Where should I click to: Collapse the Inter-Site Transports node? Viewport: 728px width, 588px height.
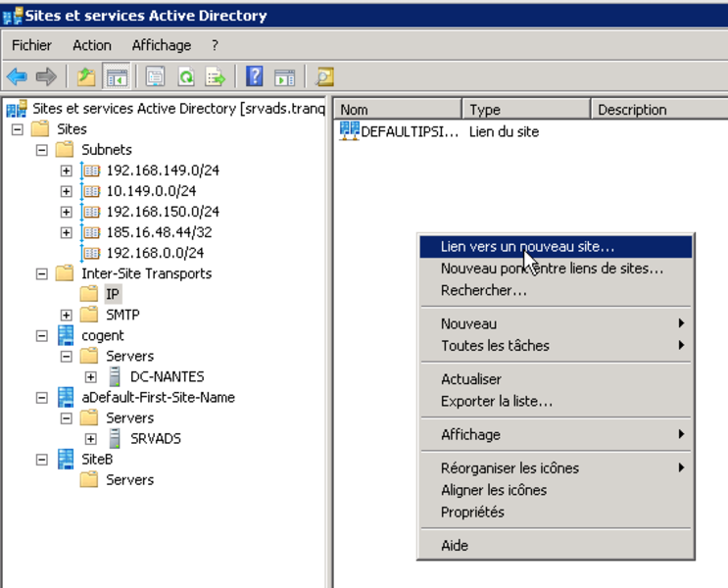42,273
